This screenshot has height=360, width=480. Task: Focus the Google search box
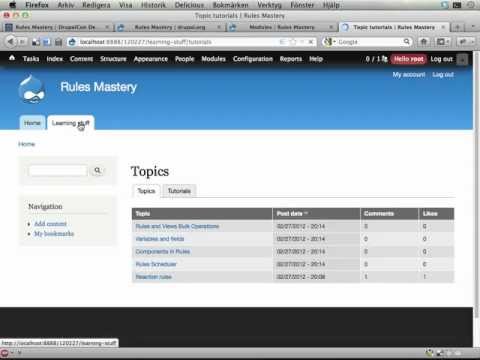pos(370,42)
